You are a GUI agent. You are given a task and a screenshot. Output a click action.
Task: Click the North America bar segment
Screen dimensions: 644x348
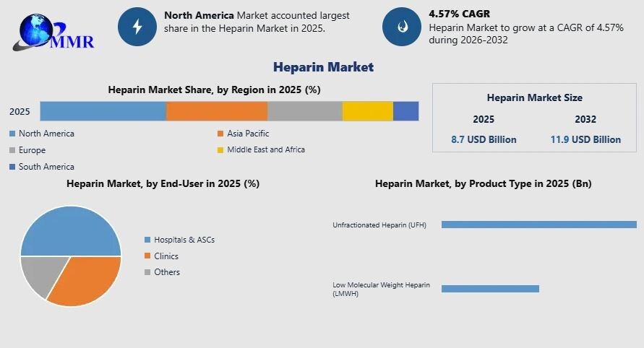point(103,111)
